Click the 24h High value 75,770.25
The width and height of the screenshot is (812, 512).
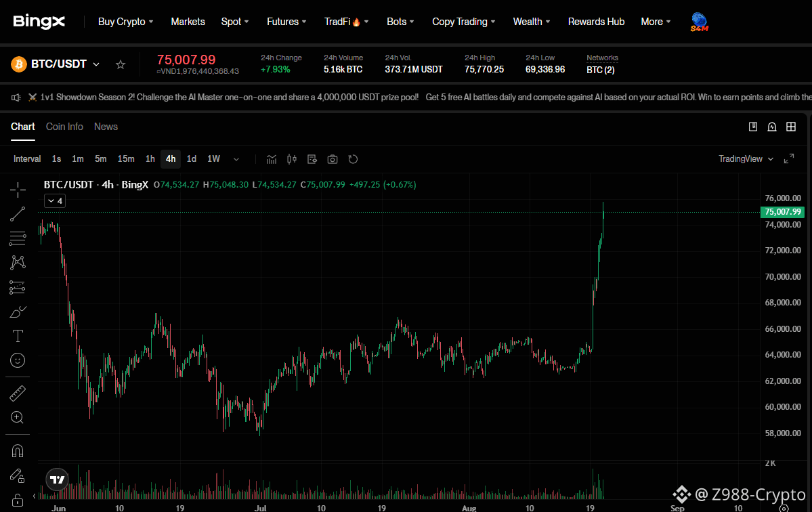[x=484, y=69]
